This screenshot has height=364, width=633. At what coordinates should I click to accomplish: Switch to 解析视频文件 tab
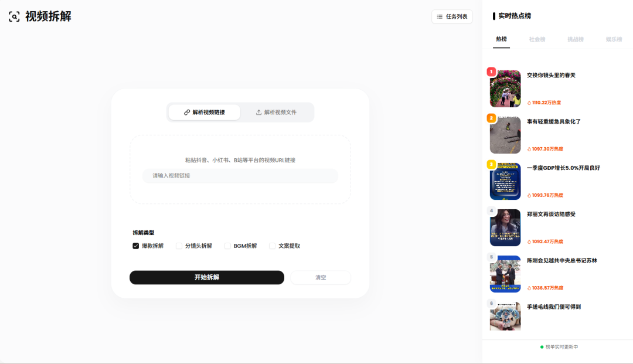(276, 112)
